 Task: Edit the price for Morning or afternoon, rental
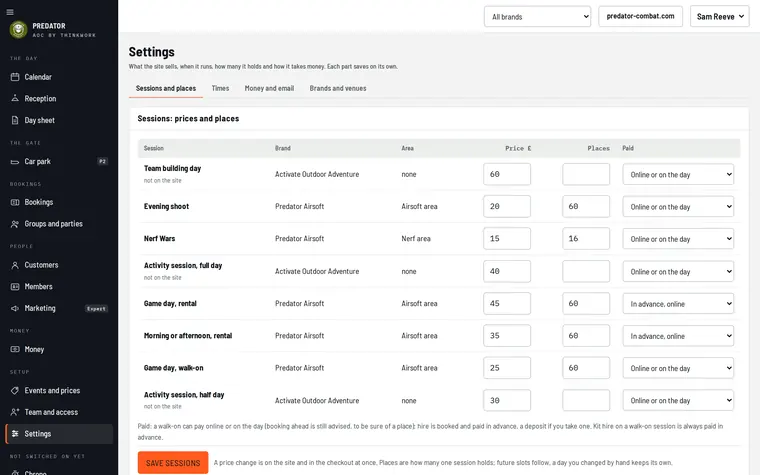[507, 335]
